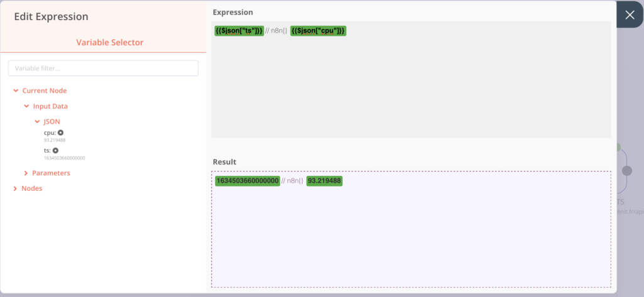Click the $json["cpu"] expression token

318,31
